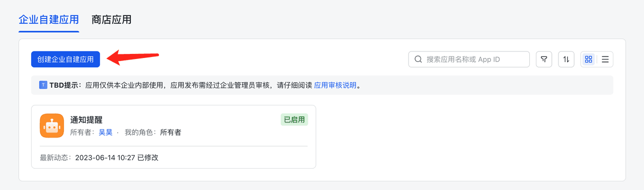Switch to grid view layout
The height and width of the screenshot is (190, 644).
pyautogui.click(x=589, y=59)
